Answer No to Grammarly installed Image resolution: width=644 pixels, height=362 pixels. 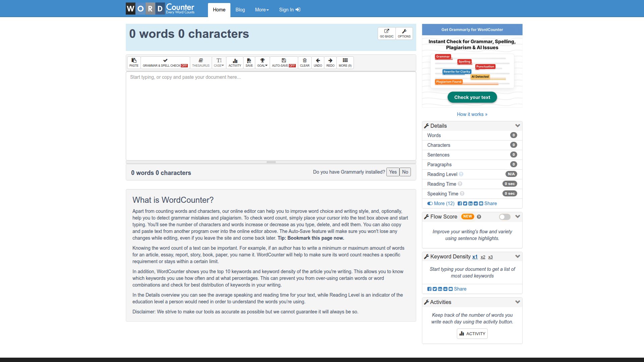pos(405,172)
